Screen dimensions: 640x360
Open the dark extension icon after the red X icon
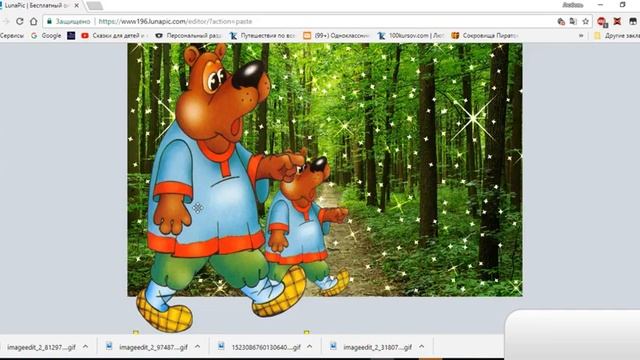point(633,21)
